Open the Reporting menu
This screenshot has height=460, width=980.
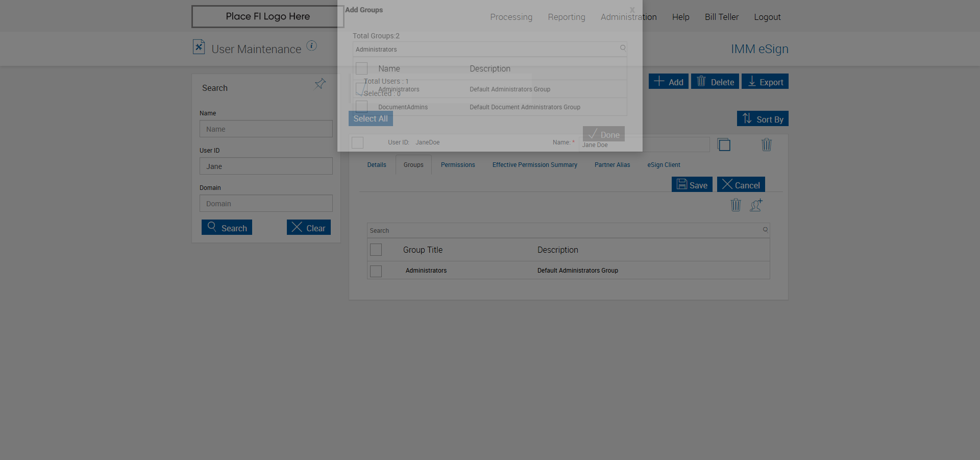(567, 17)
